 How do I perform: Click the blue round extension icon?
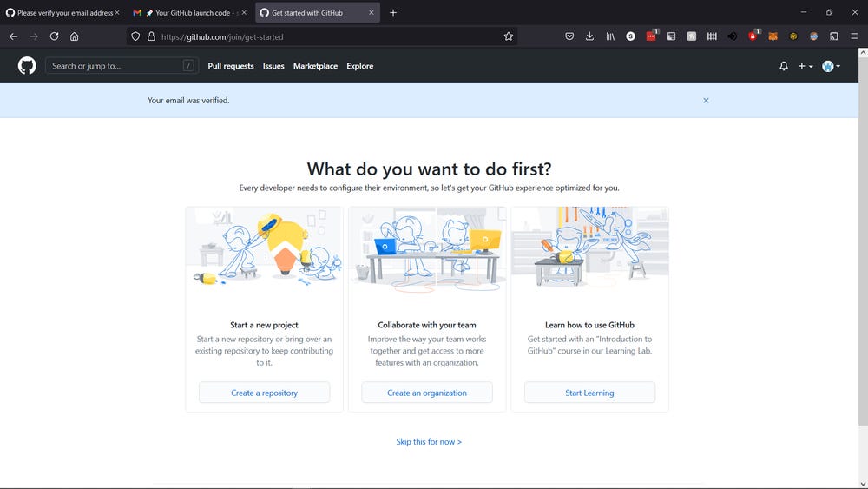813,36
